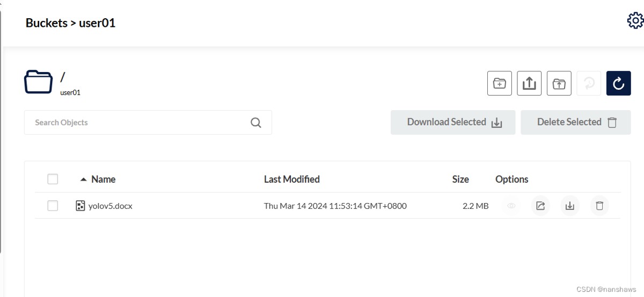Refresh the object list
The width and height of the screenshot is (644, 297).
[x=618, y=83]
